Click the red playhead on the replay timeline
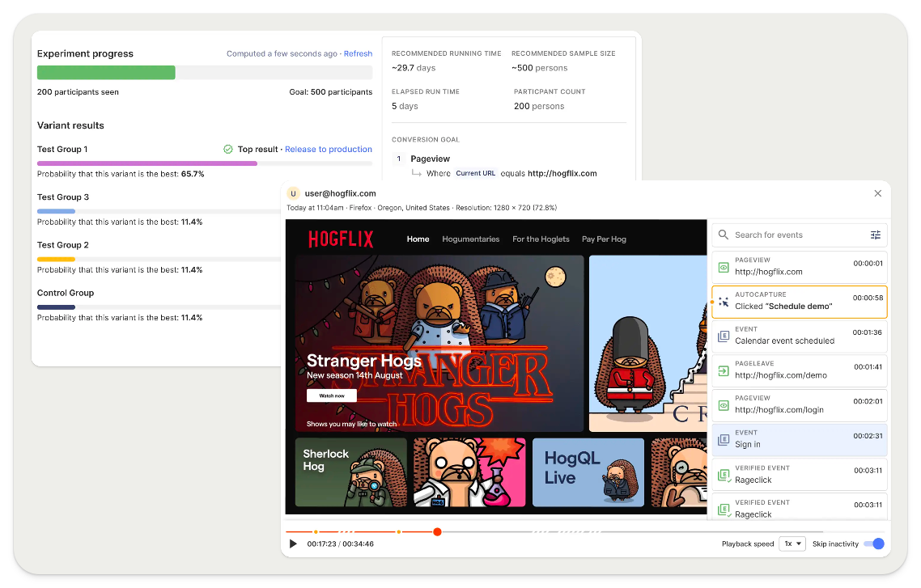The image size is (921, 588). (x=437, y=532)
